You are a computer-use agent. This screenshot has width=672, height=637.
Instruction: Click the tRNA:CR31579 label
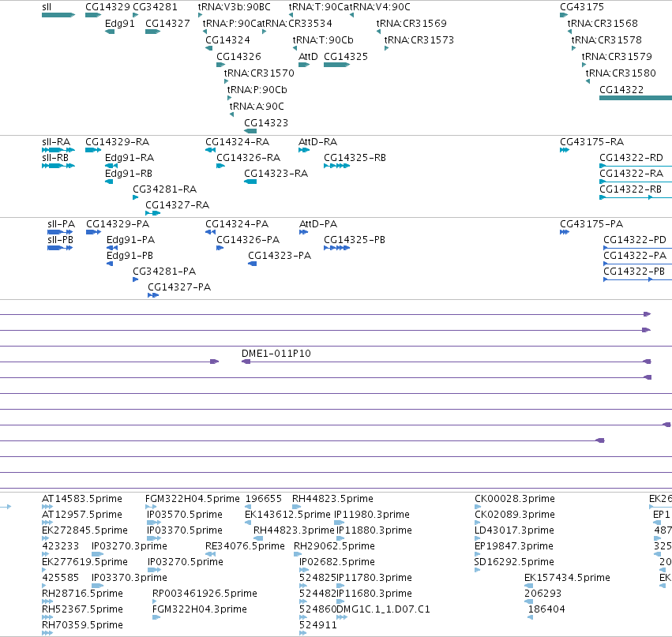point(617,57)
